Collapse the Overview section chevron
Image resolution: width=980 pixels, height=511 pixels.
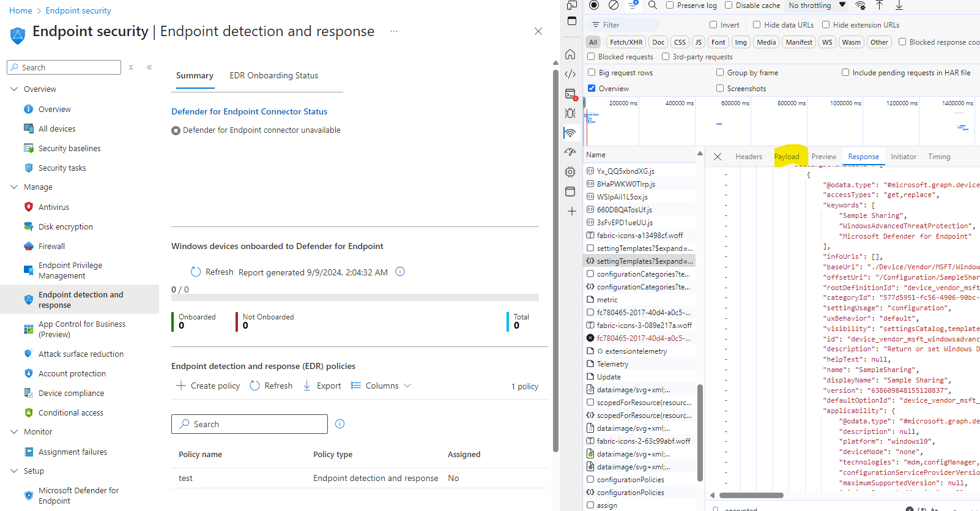coord(14,89)
